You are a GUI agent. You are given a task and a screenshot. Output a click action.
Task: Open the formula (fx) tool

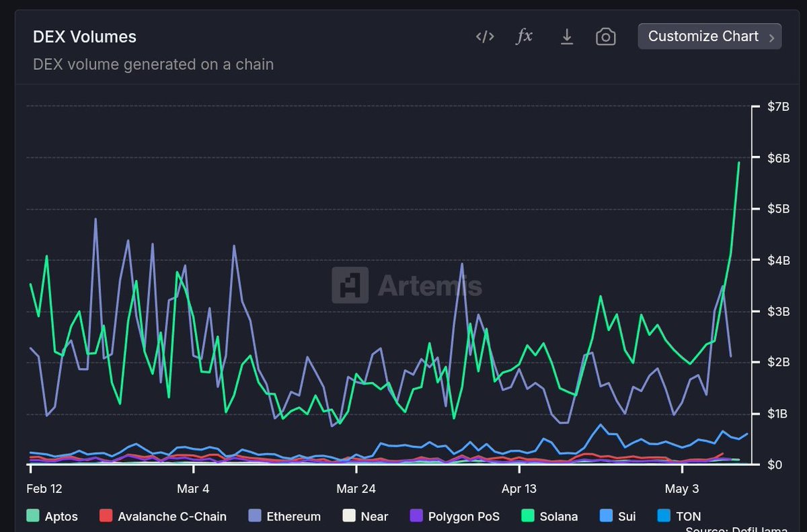(x=524, y=36)
